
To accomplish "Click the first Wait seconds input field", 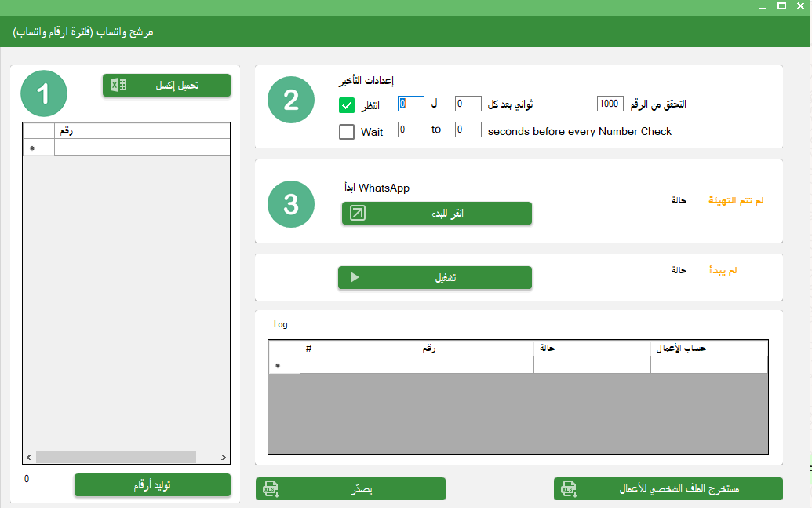I will (410, 130).
